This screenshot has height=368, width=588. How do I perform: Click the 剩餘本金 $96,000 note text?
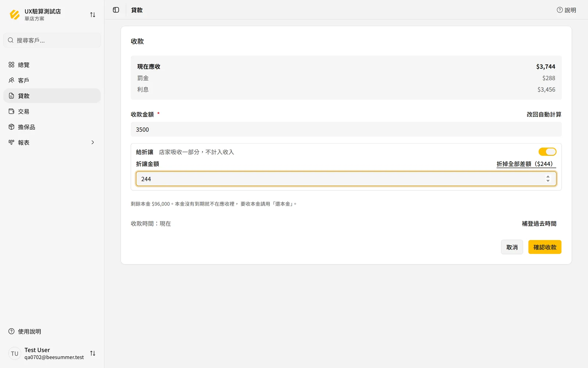[214, 204]
